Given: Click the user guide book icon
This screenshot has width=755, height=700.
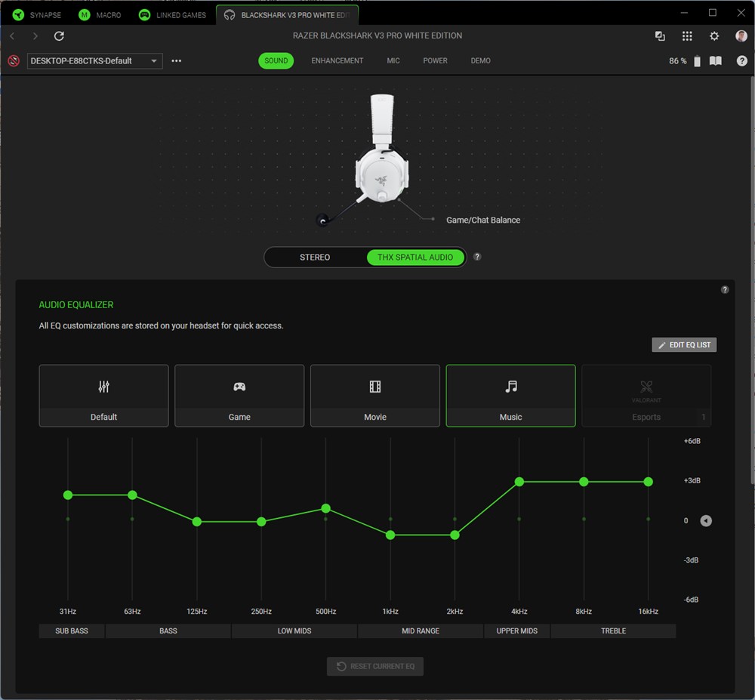Looking at the screenshot, I should (716, 61).
